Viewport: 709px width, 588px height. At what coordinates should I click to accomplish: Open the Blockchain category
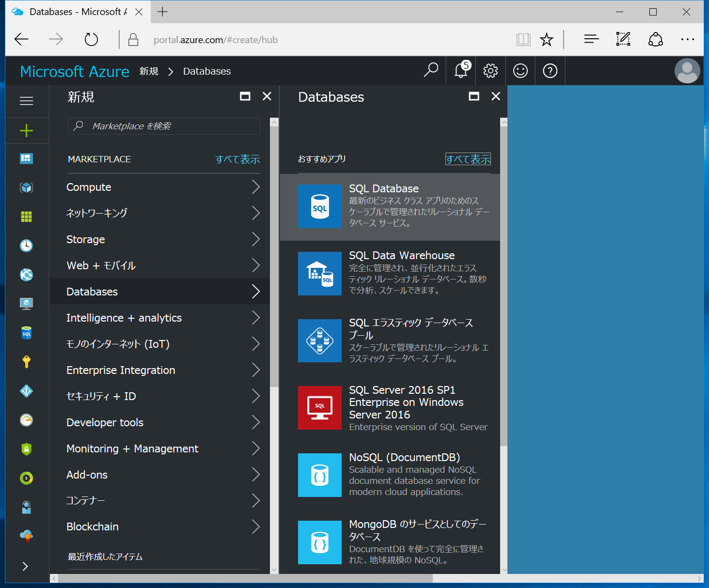159,527
